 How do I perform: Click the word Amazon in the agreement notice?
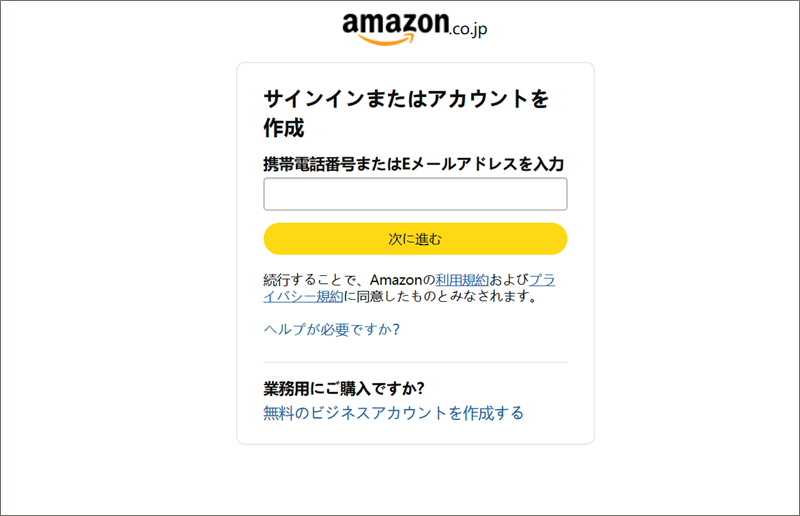[396, 280]
